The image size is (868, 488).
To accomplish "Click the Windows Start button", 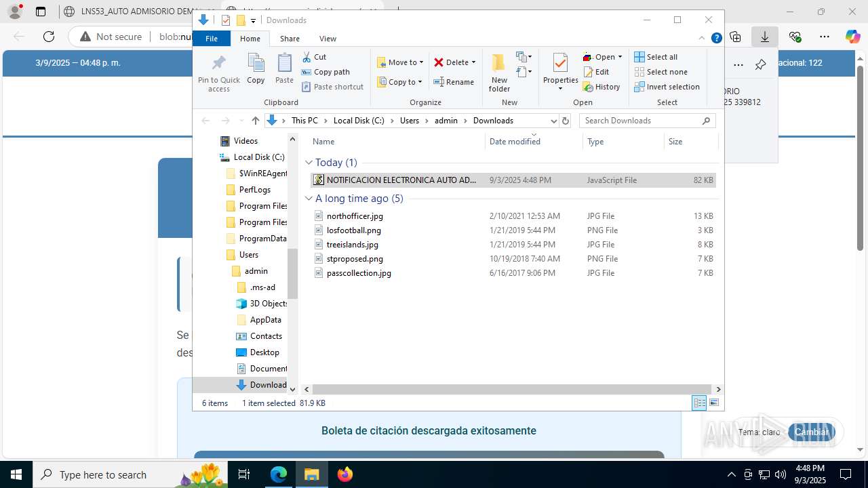I will [16, 474].
